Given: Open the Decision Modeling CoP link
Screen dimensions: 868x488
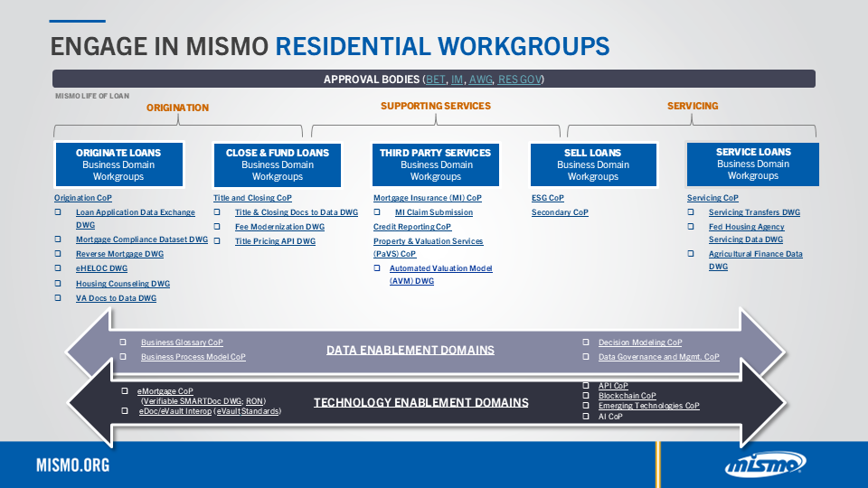Looking at the screenshot, I should (640, 343).
